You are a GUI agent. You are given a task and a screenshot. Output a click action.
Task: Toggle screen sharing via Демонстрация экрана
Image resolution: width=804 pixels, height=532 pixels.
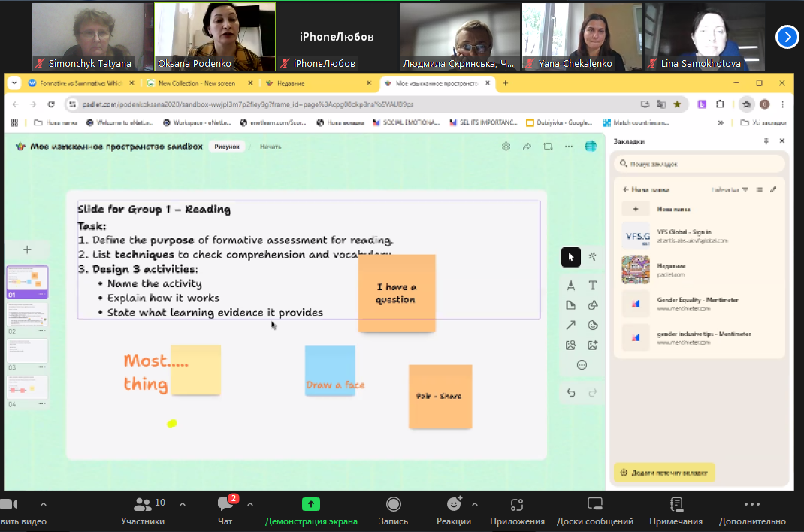(x=311, y=510)
